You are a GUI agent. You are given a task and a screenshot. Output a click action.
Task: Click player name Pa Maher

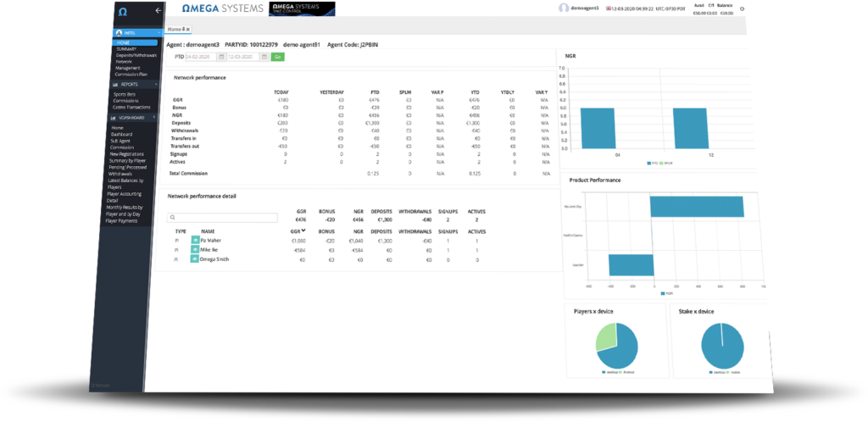[x=210, y=241]
